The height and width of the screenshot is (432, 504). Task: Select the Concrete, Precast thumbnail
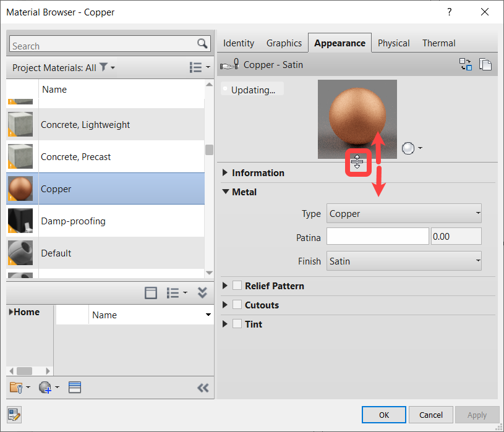pos(20,156)
